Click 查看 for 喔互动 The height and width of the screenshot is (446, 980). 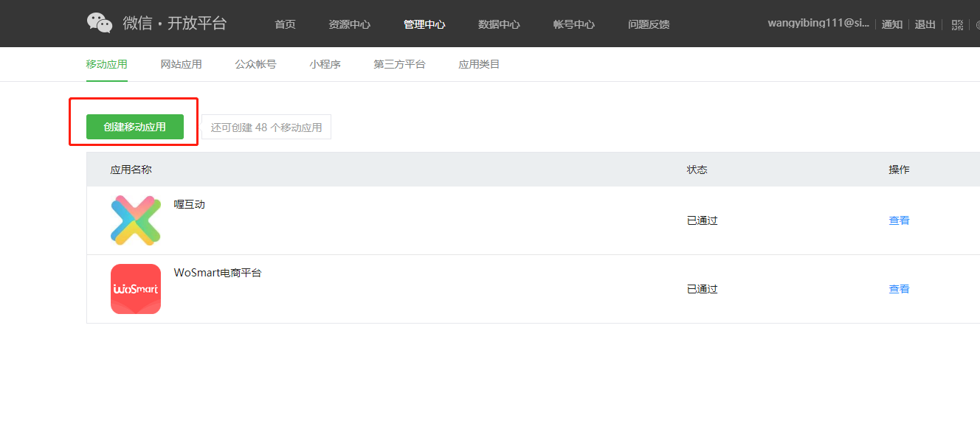coord(899,220)
